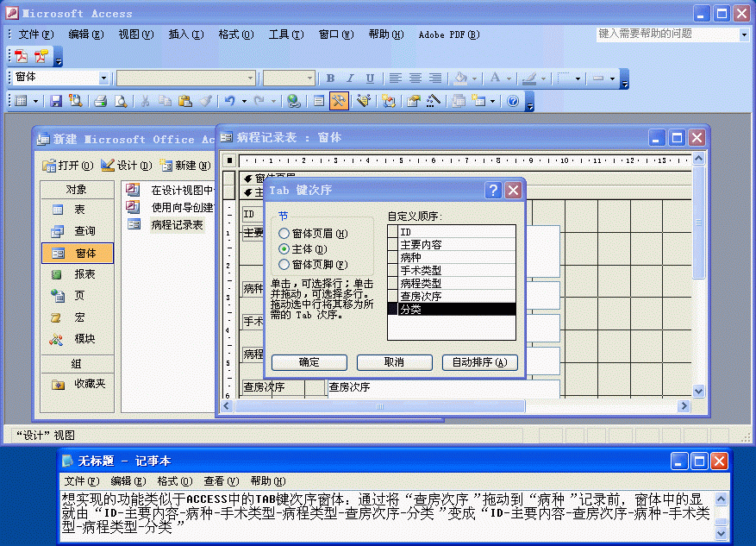Toggle Bold formatting
This screenshot has width=756, height=546.
click(x=330, y=78)
